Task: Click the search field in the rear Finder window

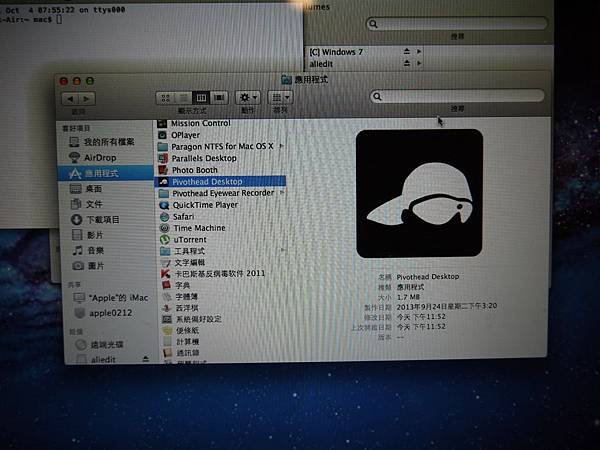Action: pyautogui.click(x=457, y=24)
